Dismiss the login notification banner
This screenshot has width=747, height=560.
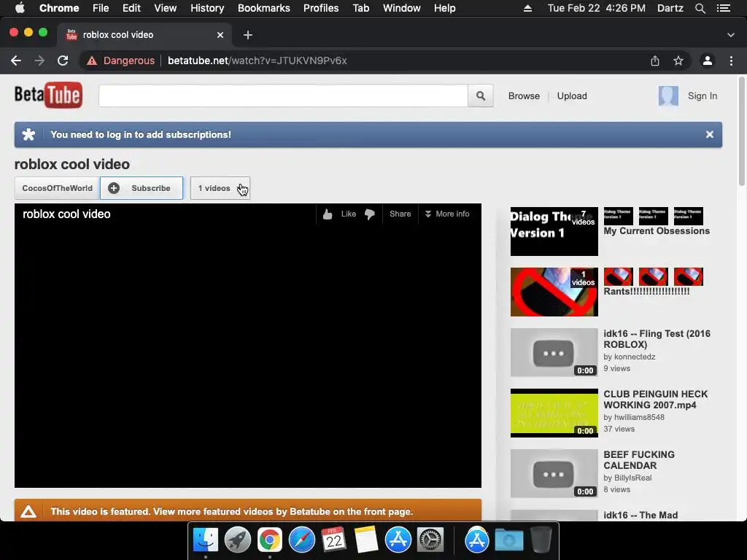point(709,134)
